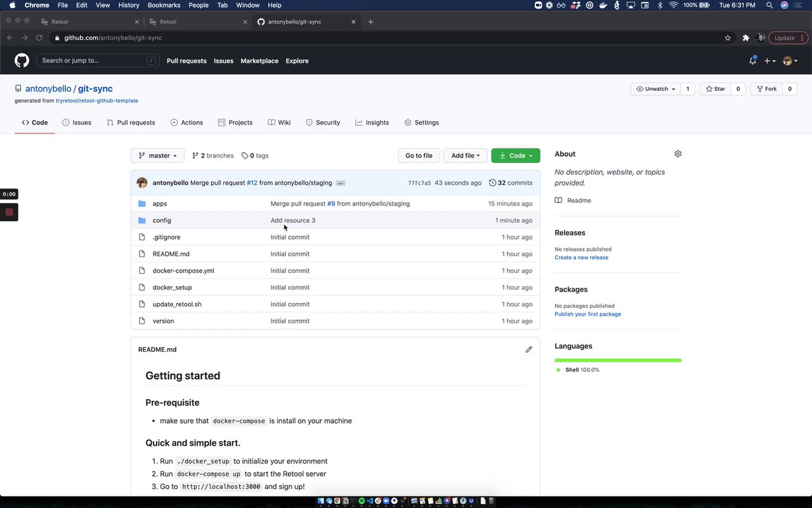Open the Security tab

point(323,123)
